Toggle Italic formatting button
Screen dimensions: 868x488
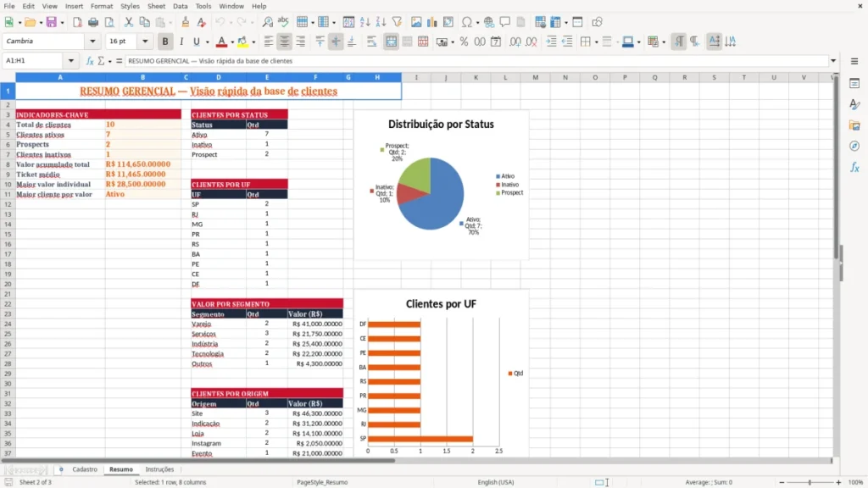(x=181, y=42)
